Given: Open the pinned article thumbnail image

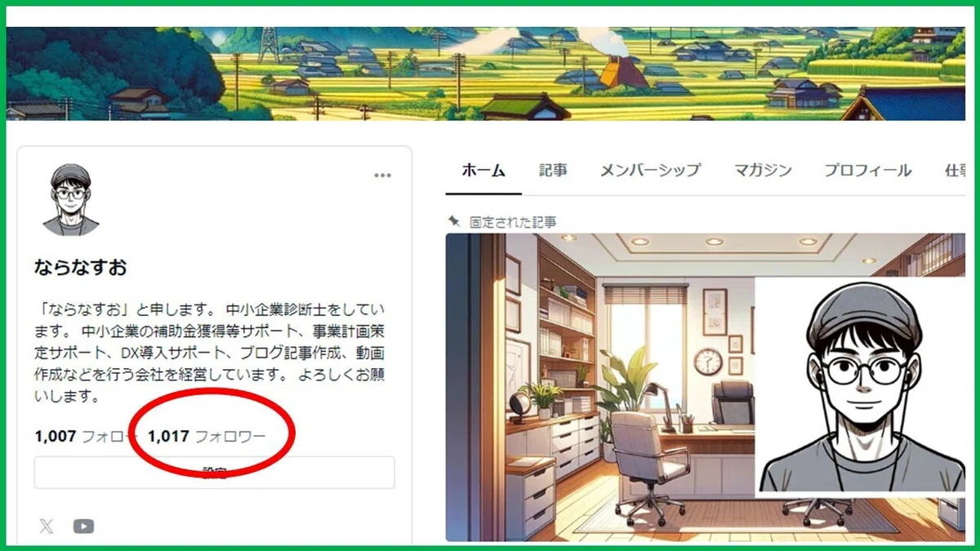Looking at the screenshot, I should [x=706, y=387].
